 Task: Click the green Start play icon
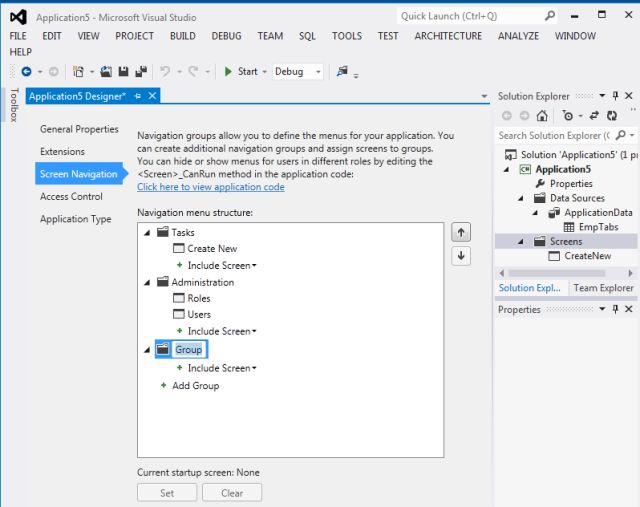228,72
